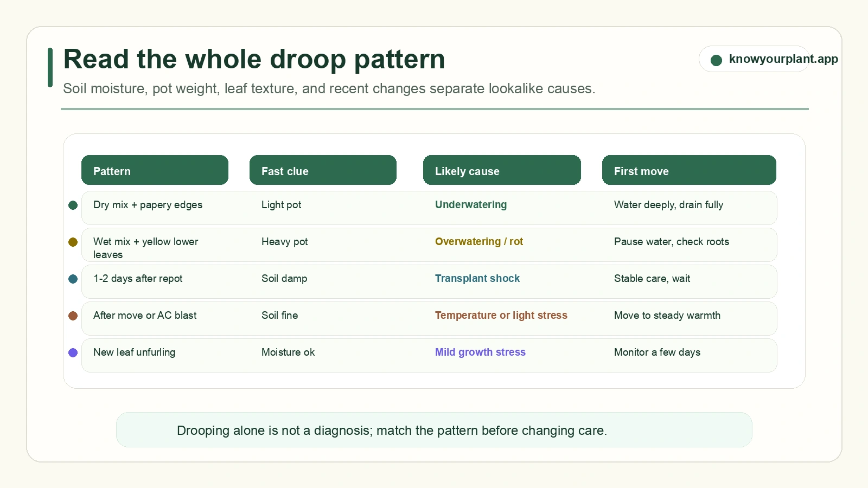The width and height of the screenshot is (868, 488).
Task: Click the 'Transplant shock' cause
Action: click(477, 279)
